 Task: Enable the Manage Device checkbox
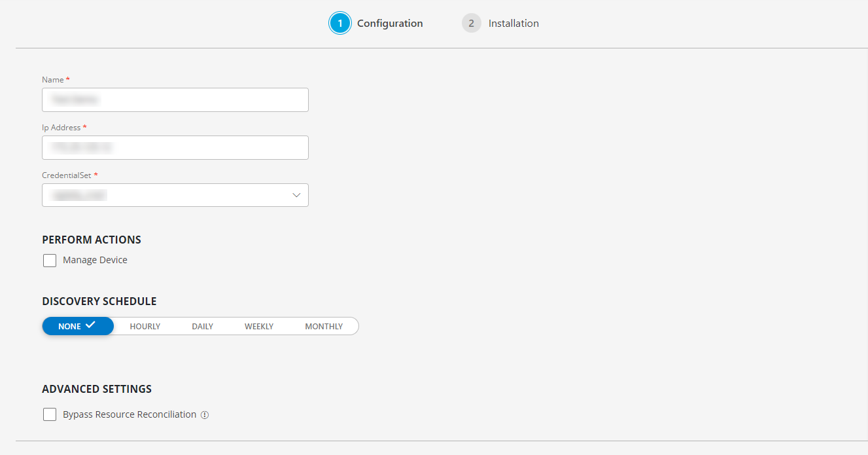point(50,260)
